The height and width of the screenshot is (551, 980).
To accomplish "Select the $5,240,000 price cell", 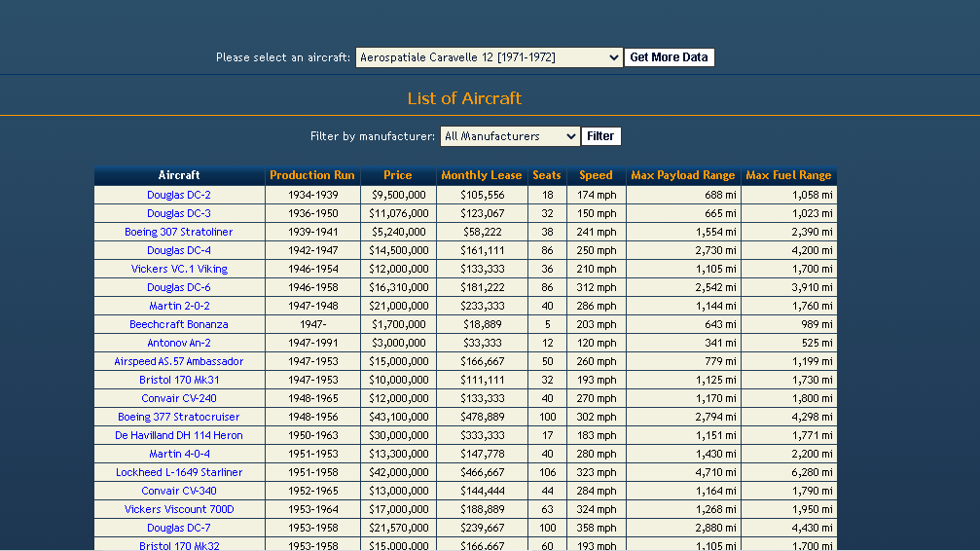I will click(x=398, y=232).
